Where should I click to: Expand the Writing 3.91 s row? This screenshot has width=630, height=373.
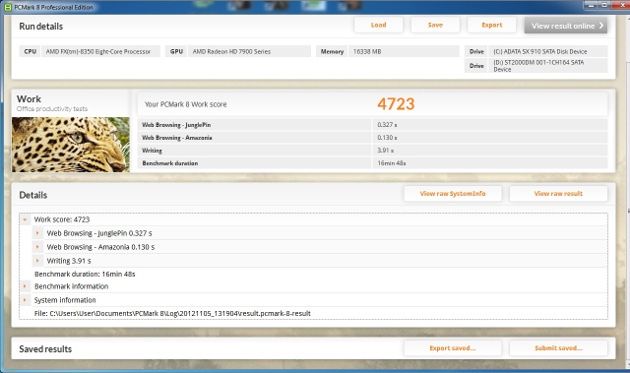37,261
